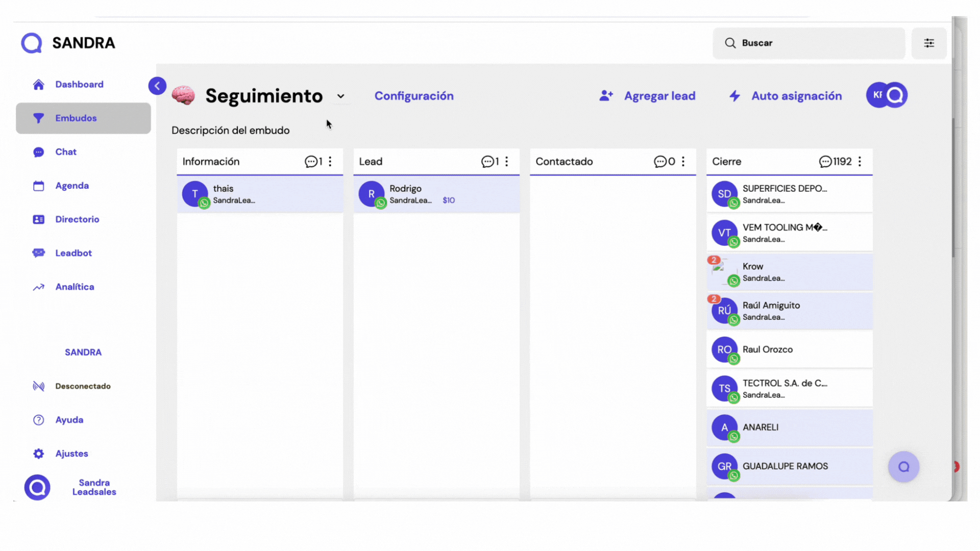The height and width of the screenshot is (551, 980).
Task: Open GUADALUPE RAMOS lead card
Action: click(x=790, y=466)
